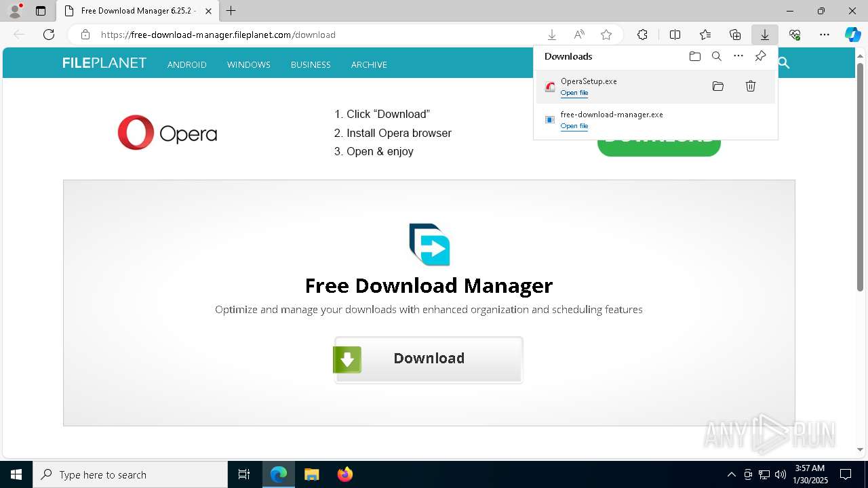Open ARCHIVE menu on FilePlanet
The height and width of the screenshot is (488, 868).
point(369,64)
